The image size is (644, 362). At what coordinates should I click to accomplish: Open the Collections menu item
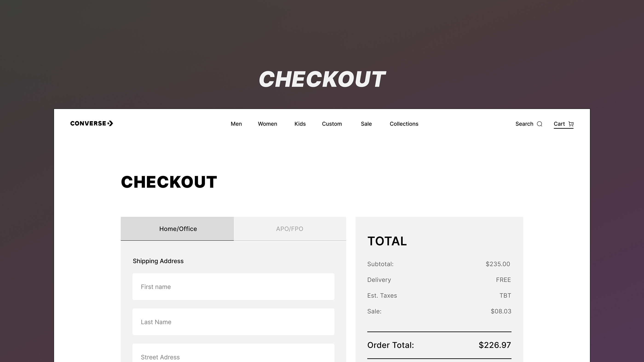pos(404,124)
